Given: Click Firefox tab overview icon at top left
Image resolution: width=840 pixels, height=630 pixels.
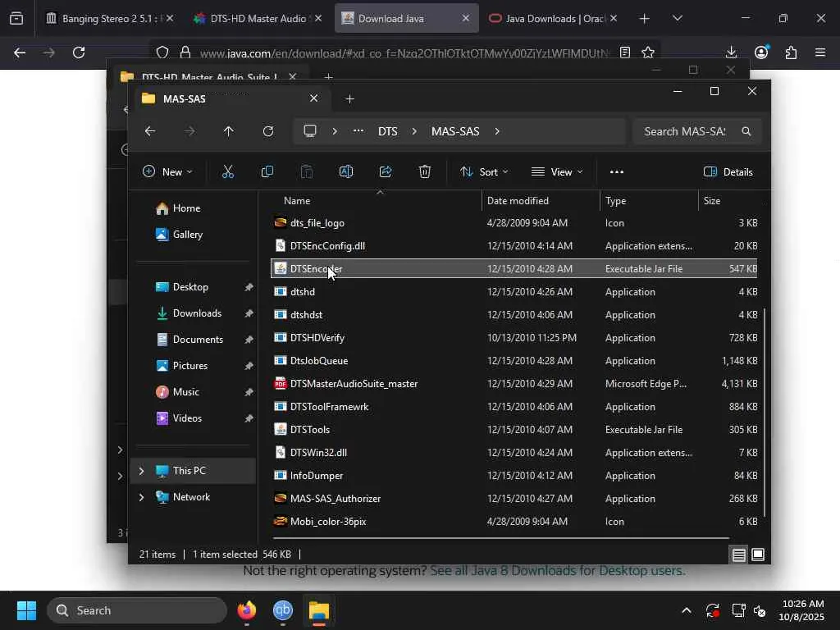Looking at the screenshot, I should [x=16, y=18].
